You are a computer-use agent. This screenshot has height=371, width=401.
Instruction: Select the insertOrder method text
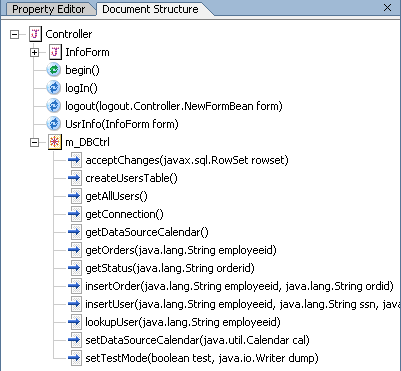click(x=240, y=286)
